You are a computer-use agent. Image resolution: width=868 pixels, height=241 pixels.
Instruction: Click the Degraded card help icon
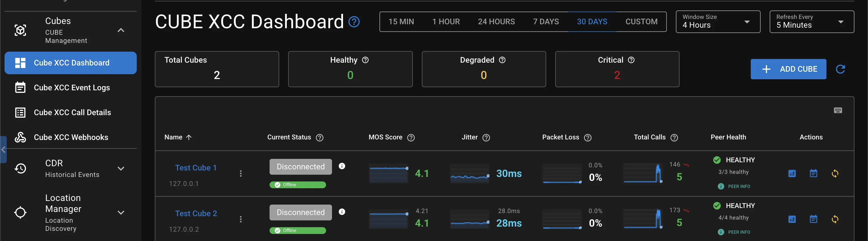coord(502,60)
